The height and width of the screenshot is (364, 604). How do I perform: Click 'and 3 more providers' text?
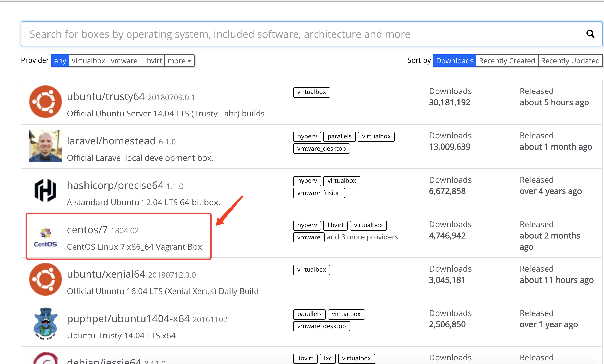[x=362, y=237]
